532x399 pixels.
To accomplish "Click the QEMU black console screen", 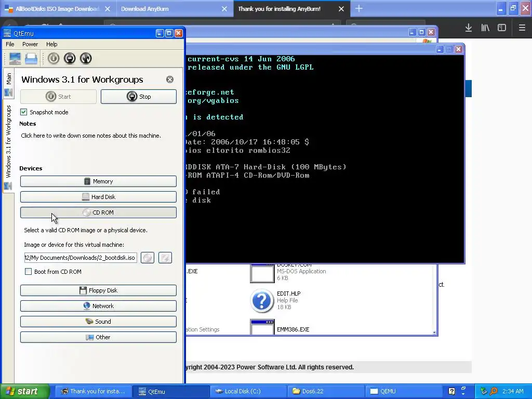I will pos(325,159).
